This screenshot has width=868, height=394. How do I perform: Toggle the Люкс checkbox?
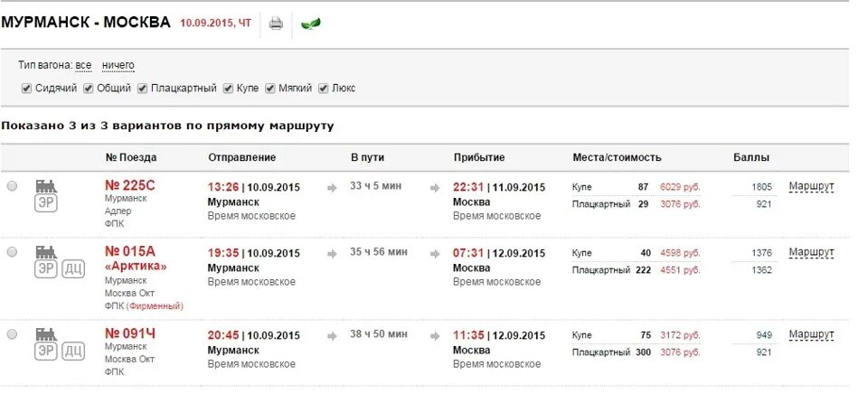tap(323, 89)
